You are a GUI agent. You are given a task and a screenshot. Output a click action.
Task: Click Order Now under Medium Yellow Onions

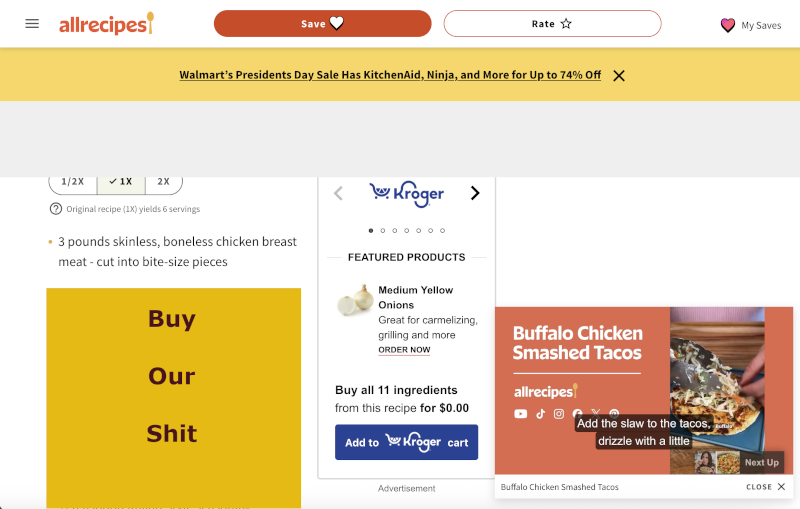point(404,350)
